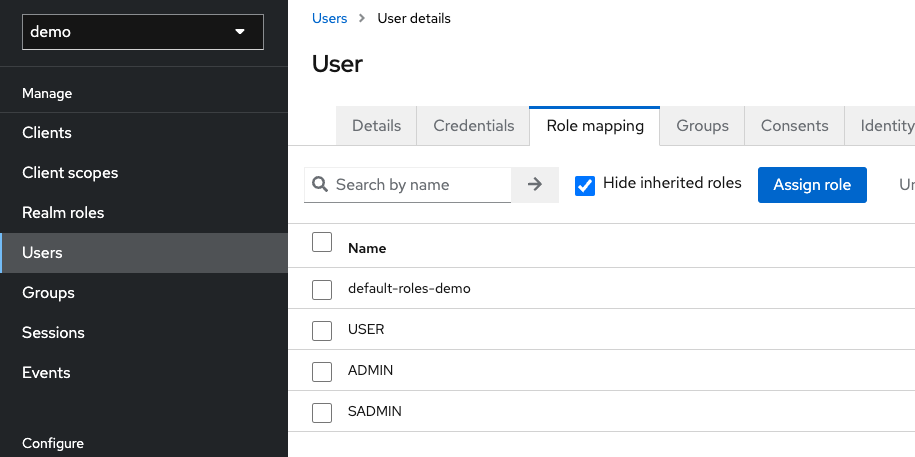Select the default-roles-demo checkbox
The width and height of the screenshot is (915, 457).
pos(322,289)
